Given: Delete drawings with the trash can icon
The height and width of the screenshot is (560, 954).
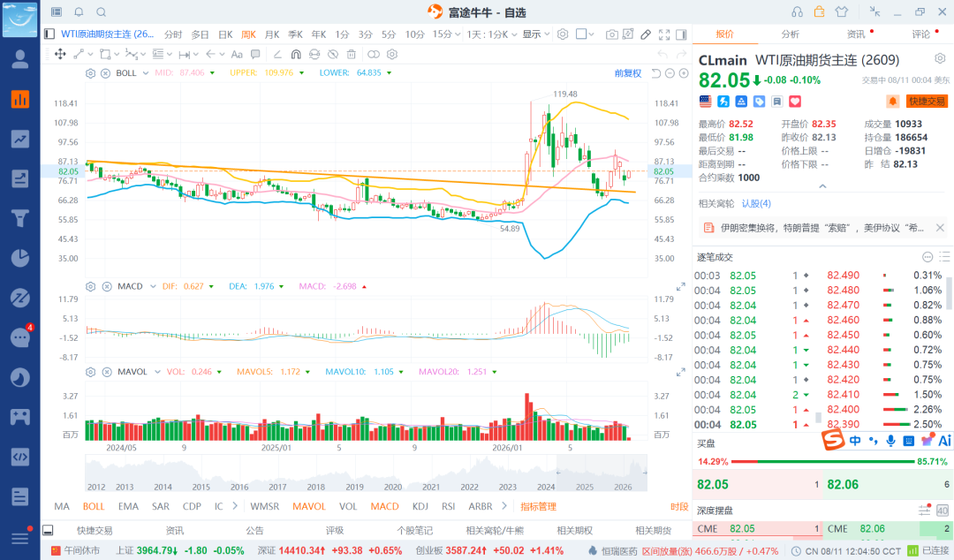Looking at the screenshot, I should (x=351, y=54).
